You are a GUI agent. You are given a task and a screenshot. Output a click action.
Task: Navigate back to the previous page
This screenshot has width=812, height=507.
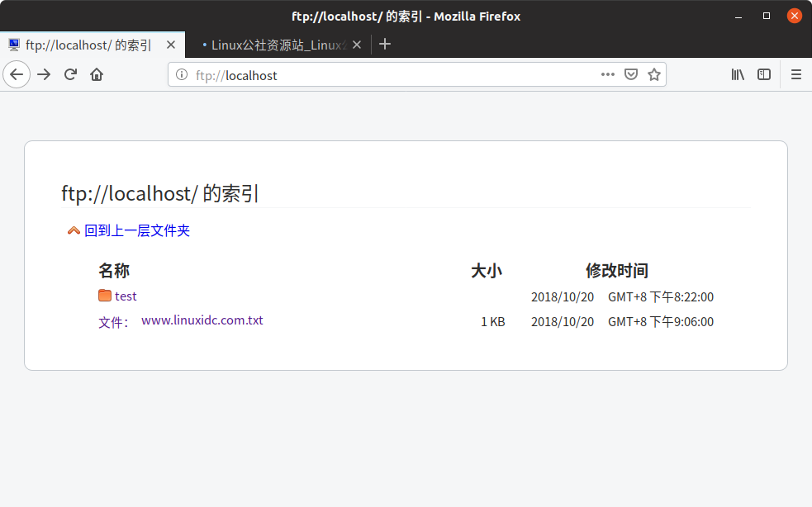coord(17,74)
